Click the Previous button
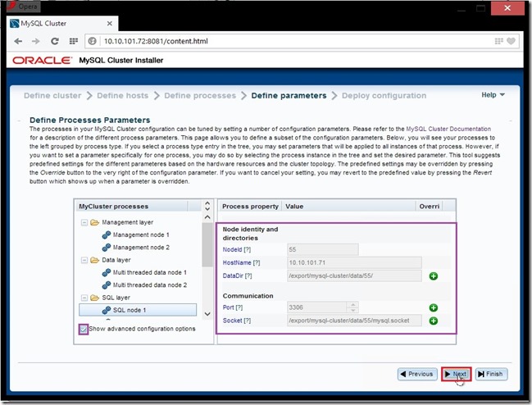This screenshot has width=532, height=405. pyautogui.click(x=417, y=374)
